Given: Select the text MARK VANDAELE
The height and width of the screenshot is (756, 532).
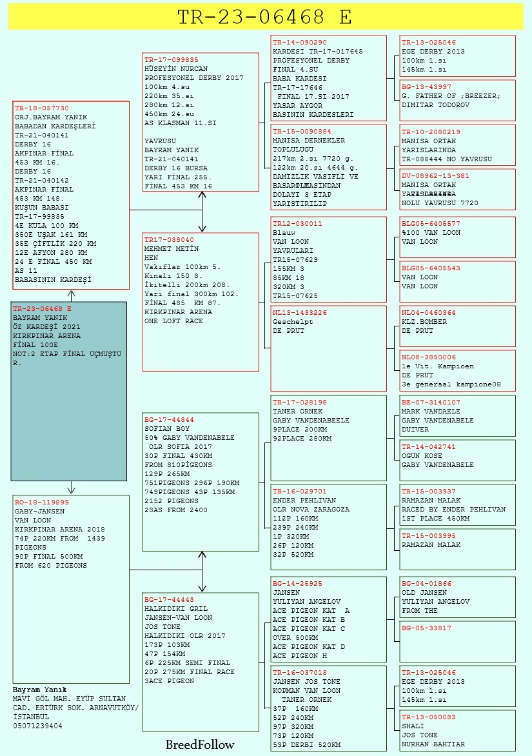Looking at the screenshot, I should point(431,412).
